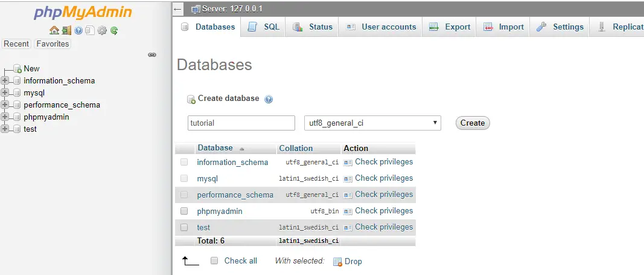Click database icon beside information_schema in tree
644x275 pixels.
click(17, 80)
